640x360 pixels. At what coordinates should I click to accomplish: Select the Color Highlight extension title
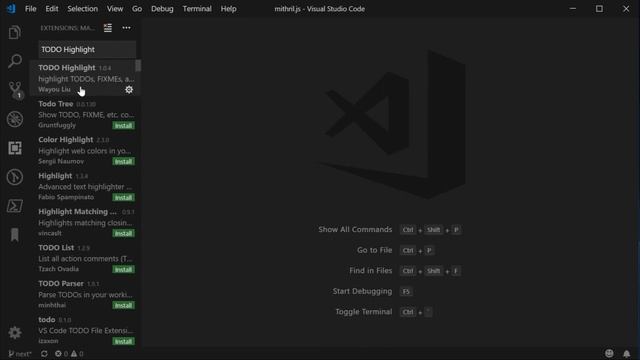click(x=66, y=140)
